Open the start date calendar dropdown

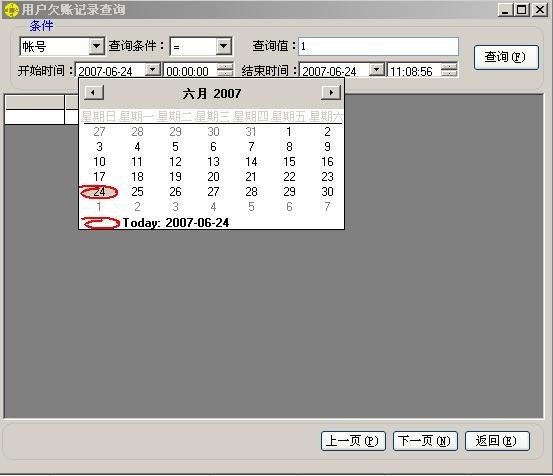coord(153,69)
